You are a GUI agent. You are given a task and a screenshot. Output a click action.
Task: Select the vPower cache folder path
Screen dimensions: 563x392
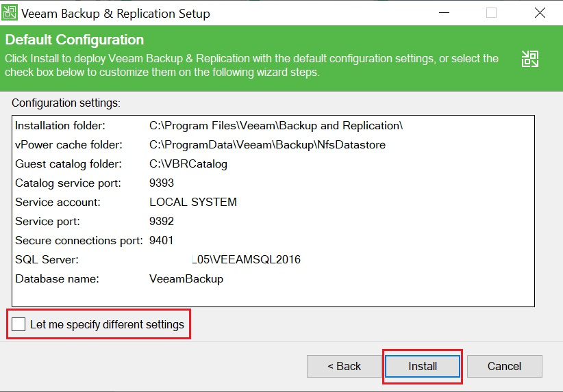pyautogui.click(x=268, y=144)
